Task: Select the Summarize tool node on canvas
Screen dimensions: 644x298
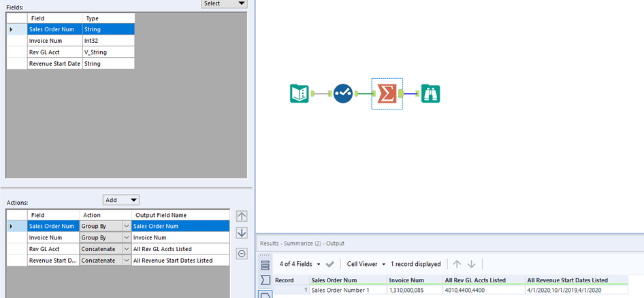Action: point(387,94)
